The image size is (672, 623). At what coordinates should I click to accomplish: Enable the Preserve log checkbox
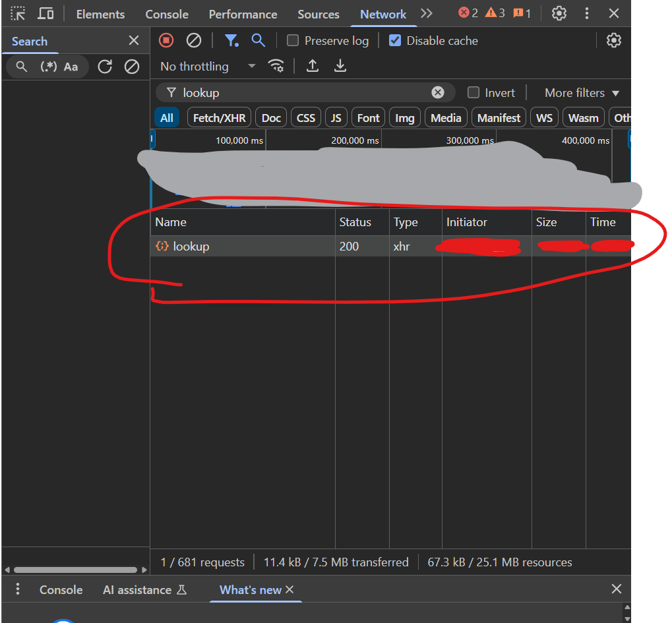[293, 41]
